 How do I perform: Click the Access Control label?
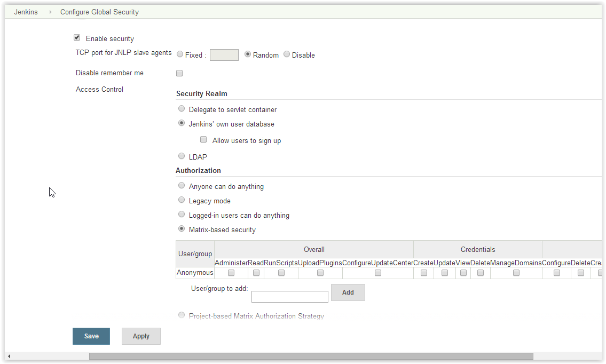point(99,89)
